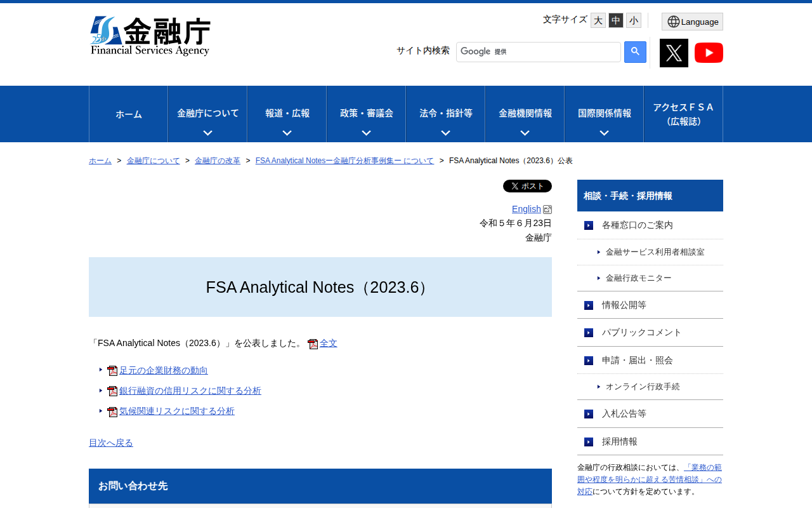Screen dimensions: 812x508
Task: Click the arrow icon beside 申請・届出・照会
Action: (589, 361)
